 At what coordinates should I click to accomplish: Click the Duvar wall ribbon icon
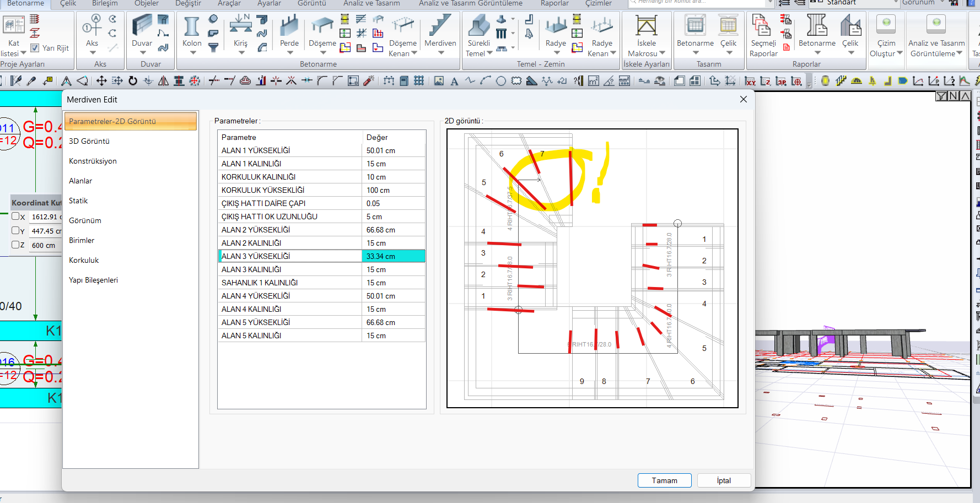tap(142, 25)
